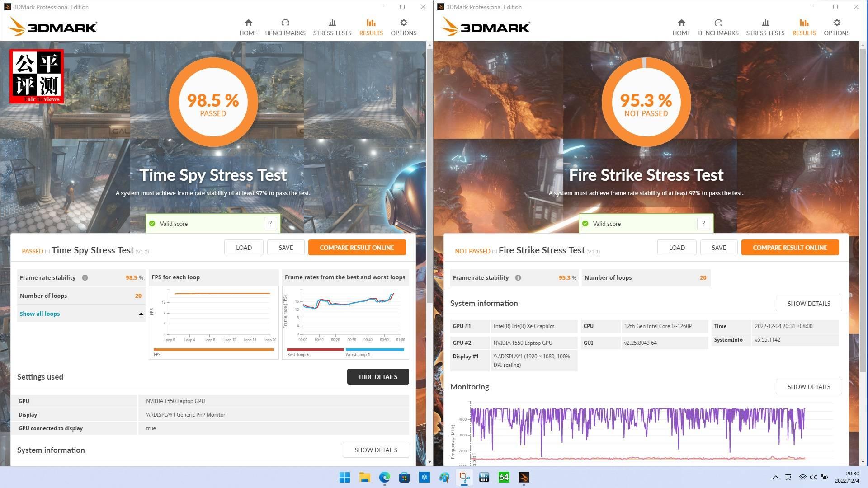Open Microsoft Store from the taskbar
868x488 pixels.
click(404, 477)
